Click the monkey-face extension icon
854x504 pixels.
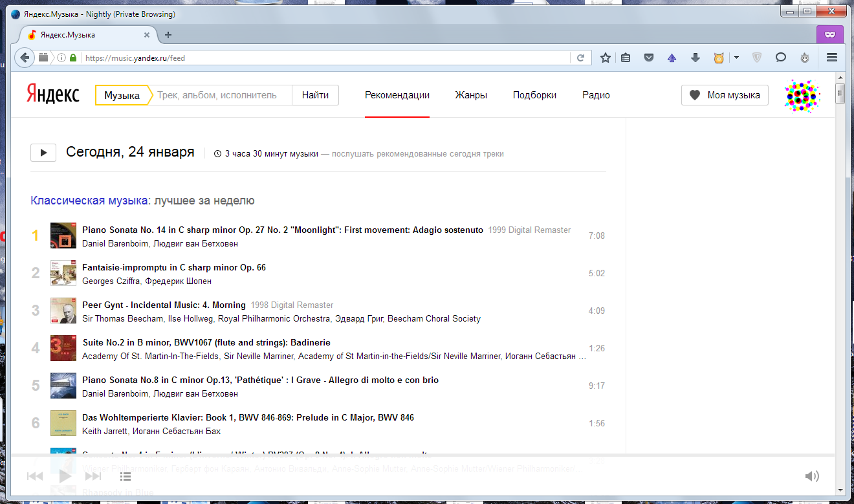(x=805, y=58)
